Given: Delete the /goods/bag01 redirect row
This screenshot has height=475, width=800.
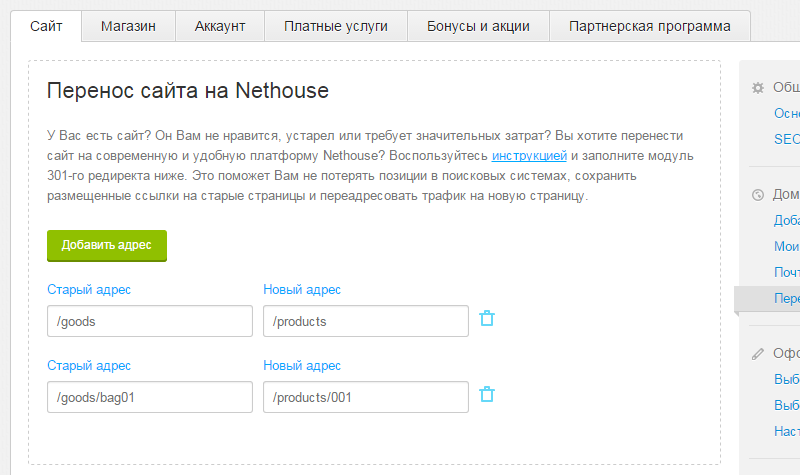Looking at the screenshot, I should [487, 394].
